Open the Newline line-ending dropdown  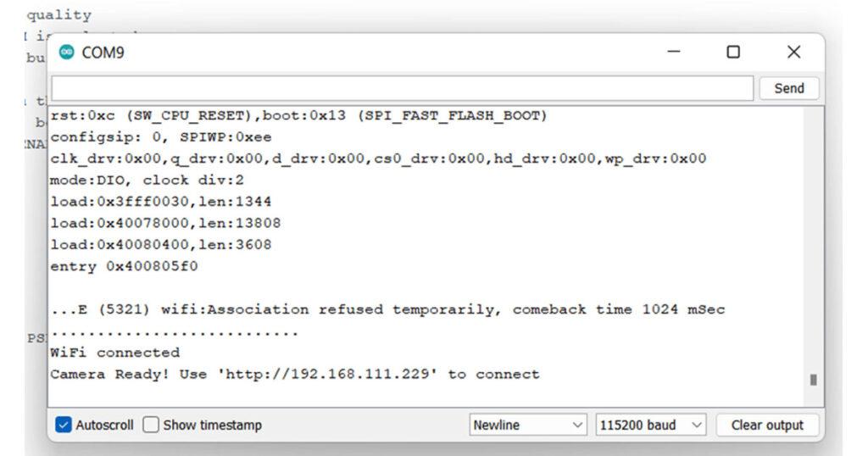click(x=529, y=425)
